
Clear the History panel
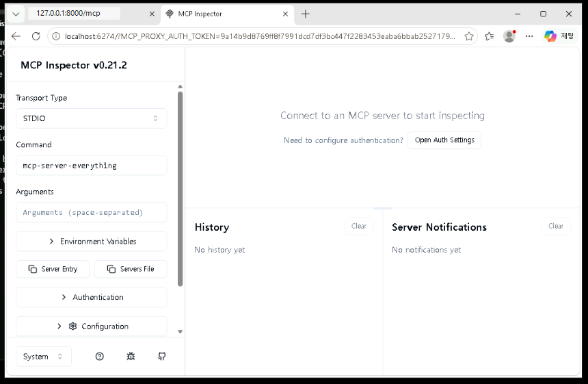click(x=359, y=226)
